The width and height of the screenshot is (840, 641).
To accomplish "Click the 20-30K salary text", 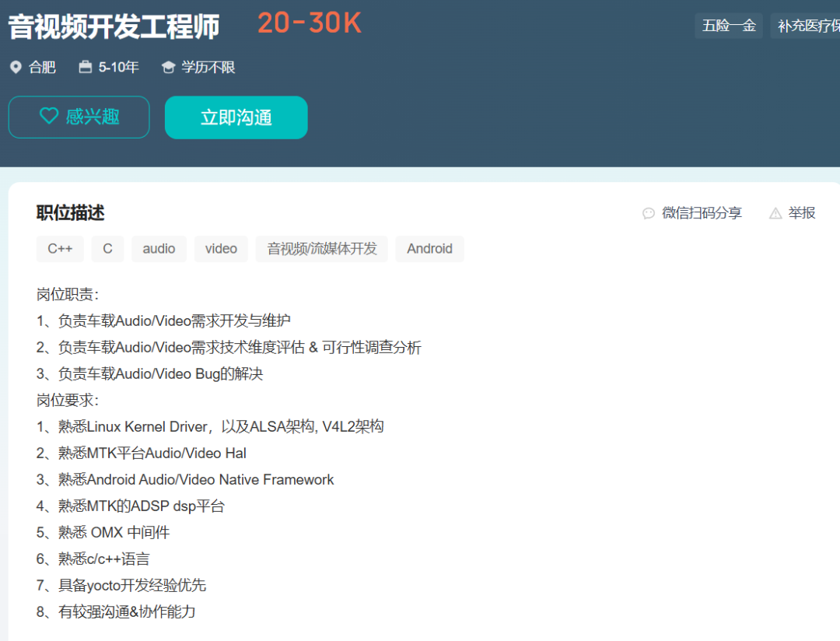I will click(310, 24).
